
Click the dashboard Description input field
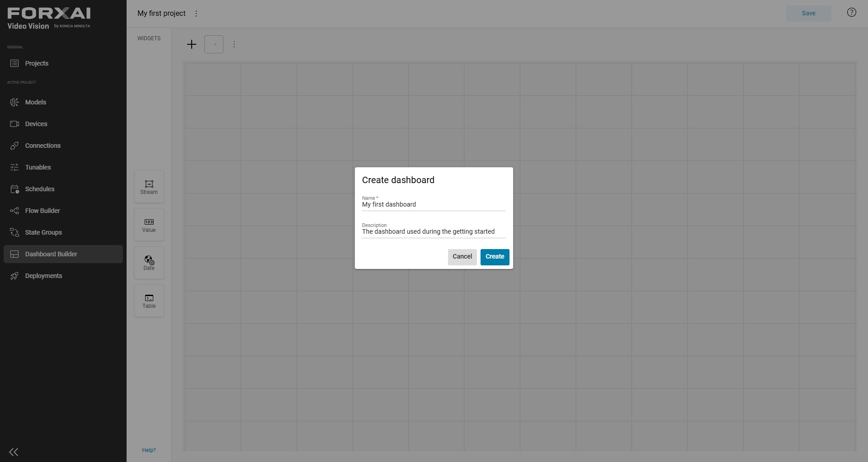[x=434, y=231]
